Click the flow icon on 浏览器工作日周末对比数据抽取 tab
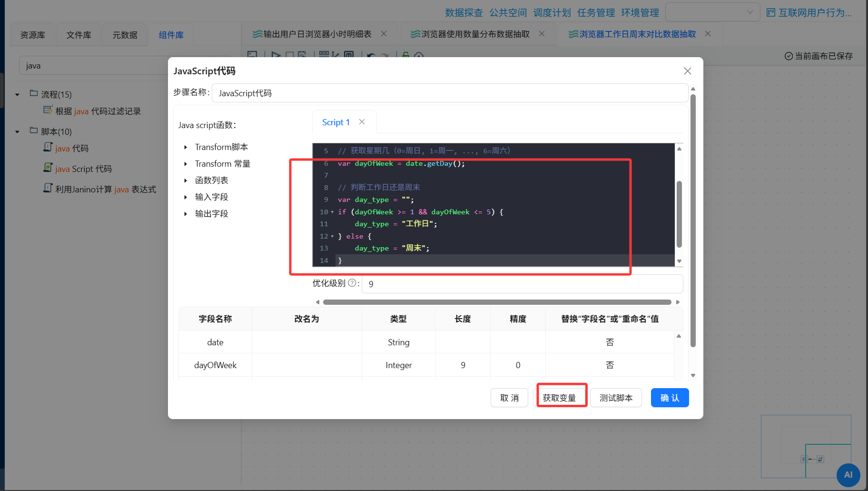Image resolution: width=868 pixels, height=491 pixels. [x=573, y=34]
